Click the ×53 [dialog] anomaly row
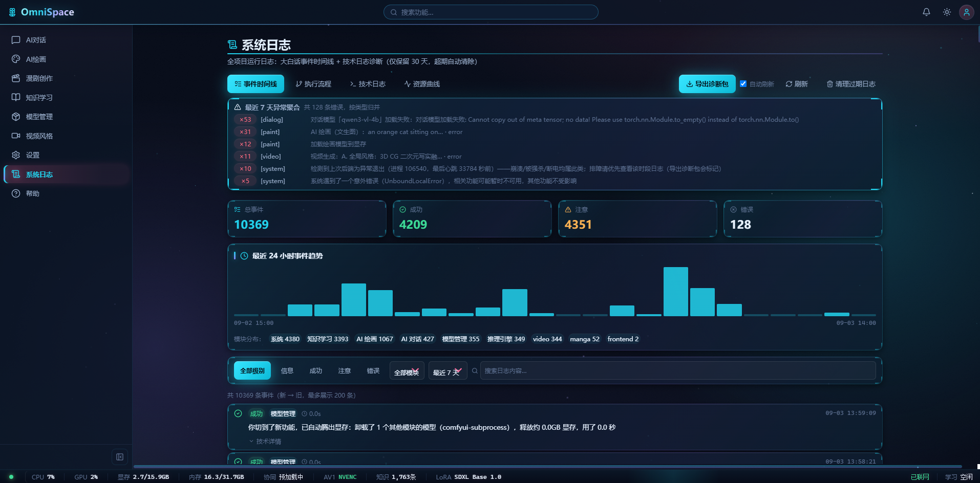Viewport: 980px width, 483px height. (x=555, y=120)
